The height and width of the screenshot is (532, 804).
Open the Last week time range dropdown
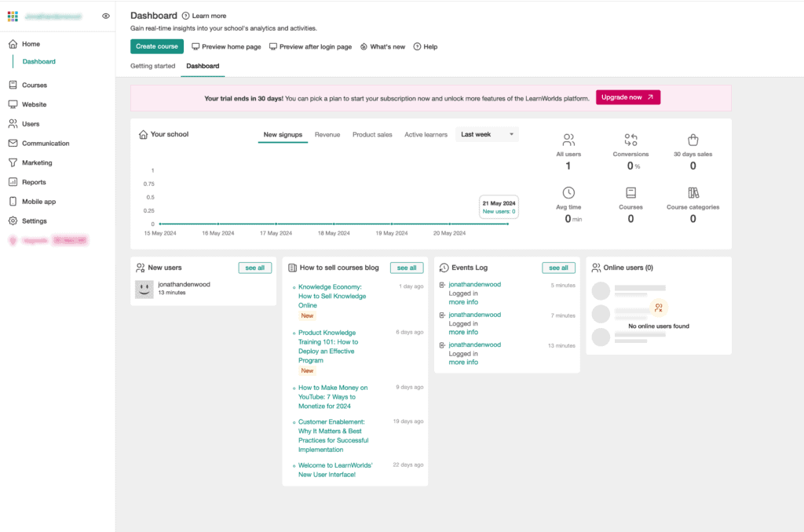487,134
